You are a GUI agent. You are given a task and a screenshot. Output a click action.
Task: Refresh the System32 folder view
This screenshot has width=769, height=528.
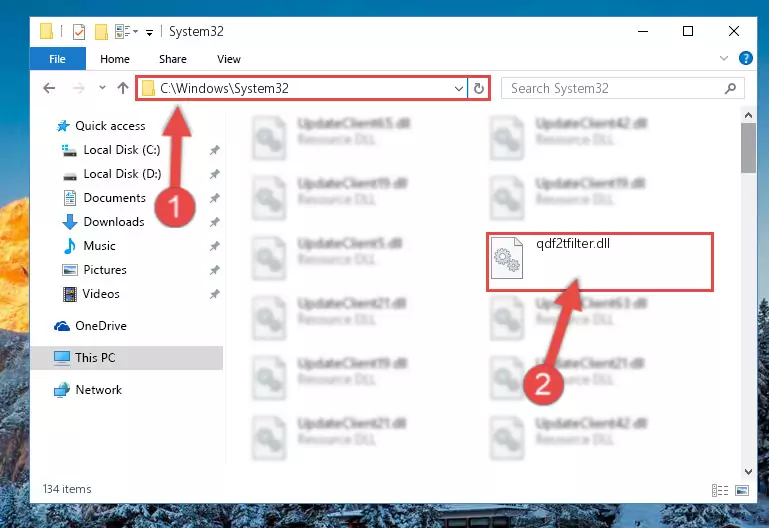(x=479, y=89)
